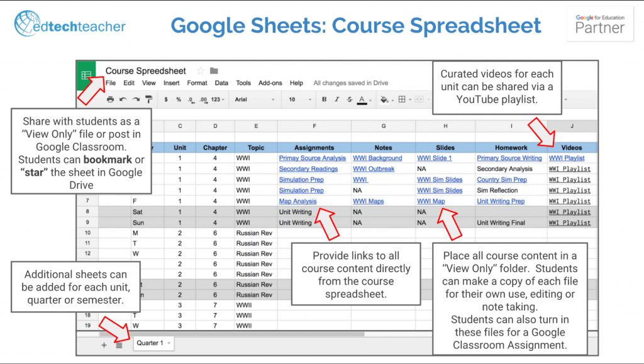Undo the last action

(x=123, y=100)
